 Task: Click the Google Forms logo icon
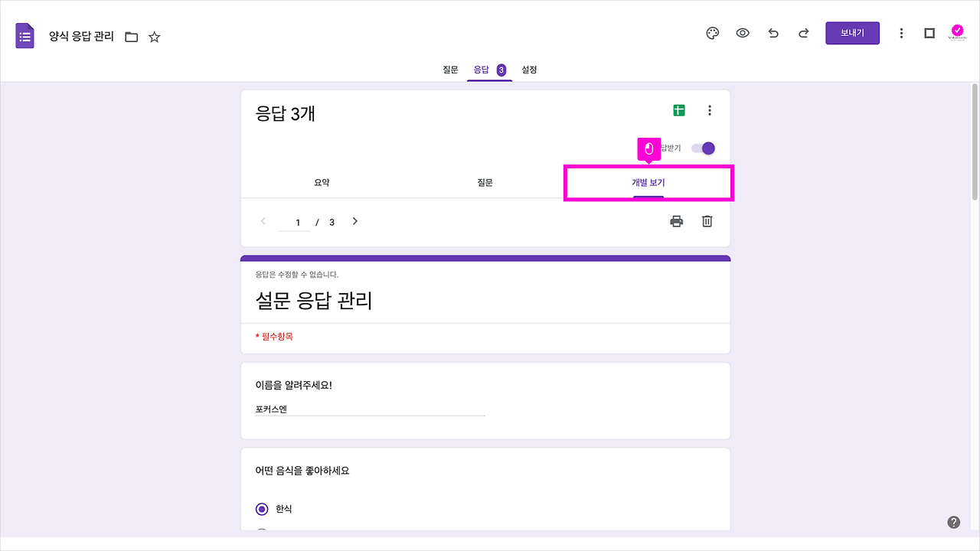(24, 34)
